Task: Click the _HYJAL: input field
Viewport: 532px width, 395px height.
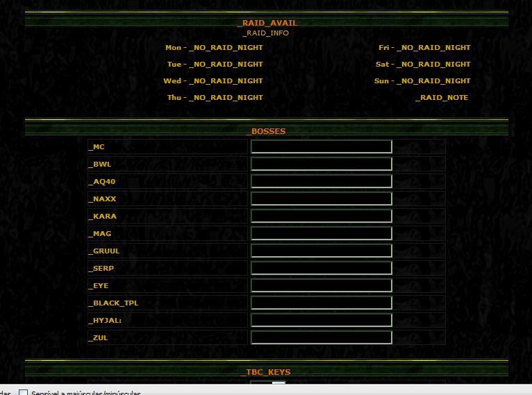Action: (321, 320)
